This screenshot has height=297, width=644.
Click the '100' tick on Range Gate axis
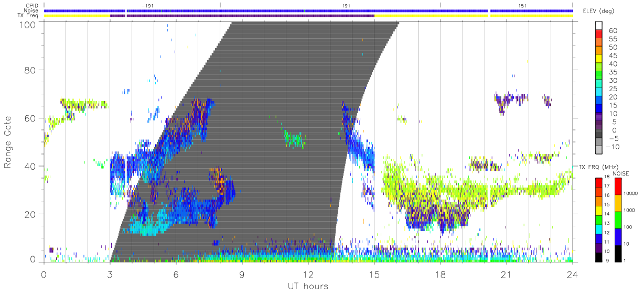28,24
